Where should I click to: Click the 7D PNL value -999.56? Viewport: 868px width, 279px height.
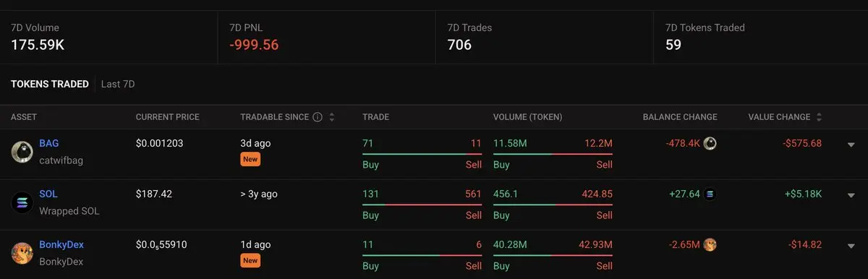(254, 45)
